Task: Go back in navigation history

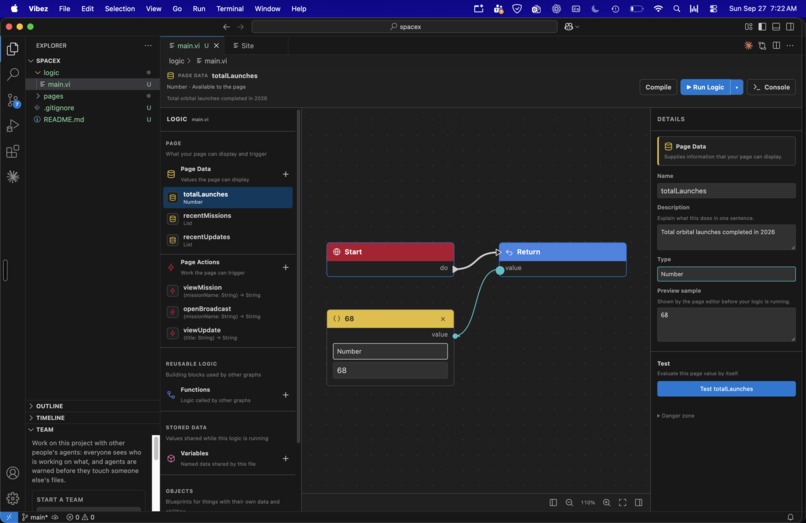Action: [226, 27]
